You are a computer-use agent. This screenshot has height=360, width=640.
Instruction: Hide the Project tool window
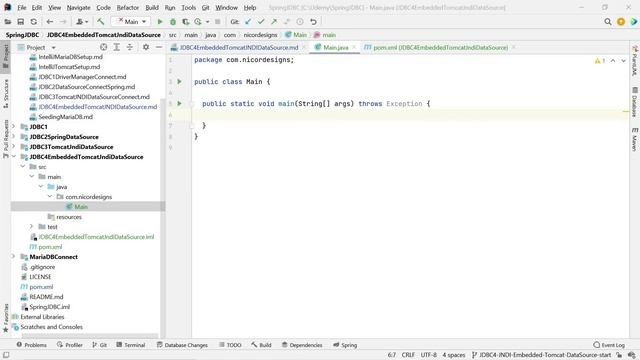(159, 47)
